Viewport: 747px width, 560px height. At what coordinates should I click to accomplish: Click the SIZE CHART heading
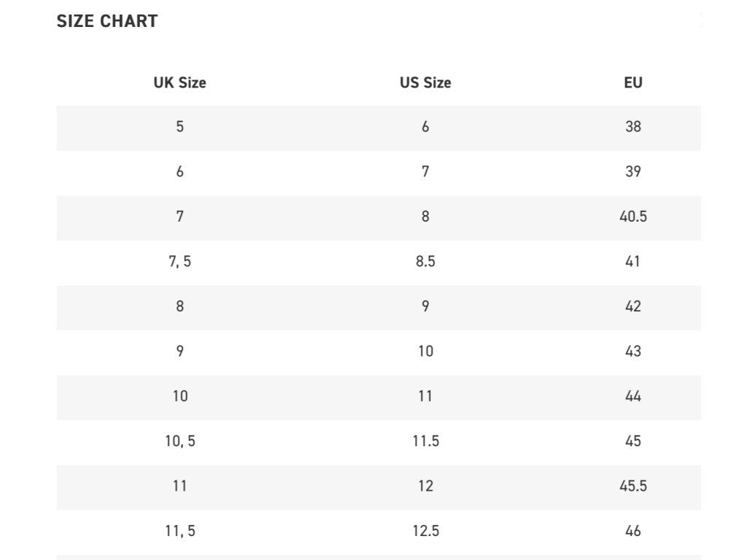(107, 21)
